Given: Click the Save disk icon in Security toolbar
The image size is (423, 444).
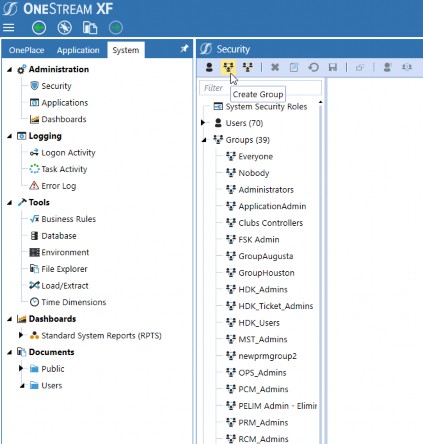Looking at the screenshot, I should click(x=333, y=67).
